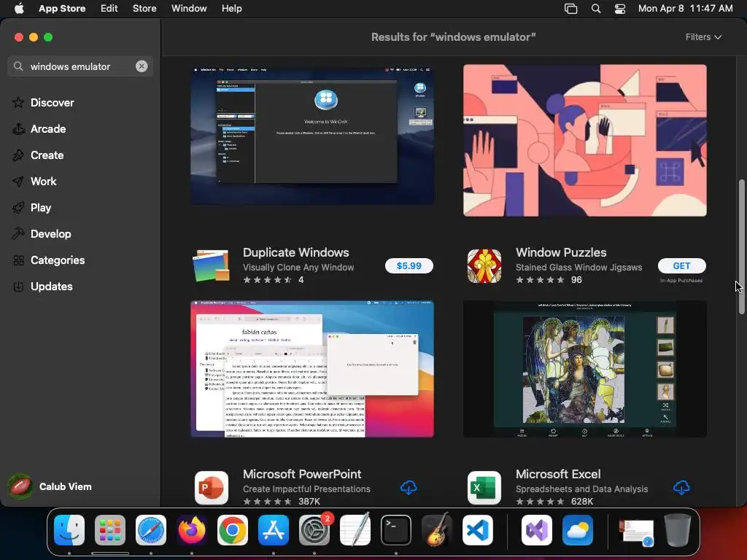Launch Google Chrome from the Dock

point(233,530)
